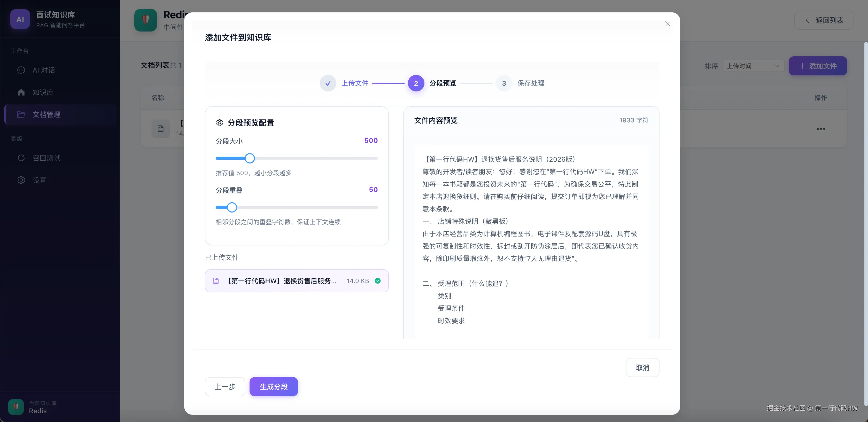Click the preview line 受理条件
The width and height of the screenshot is (868, 422).
tap(451, 308)
